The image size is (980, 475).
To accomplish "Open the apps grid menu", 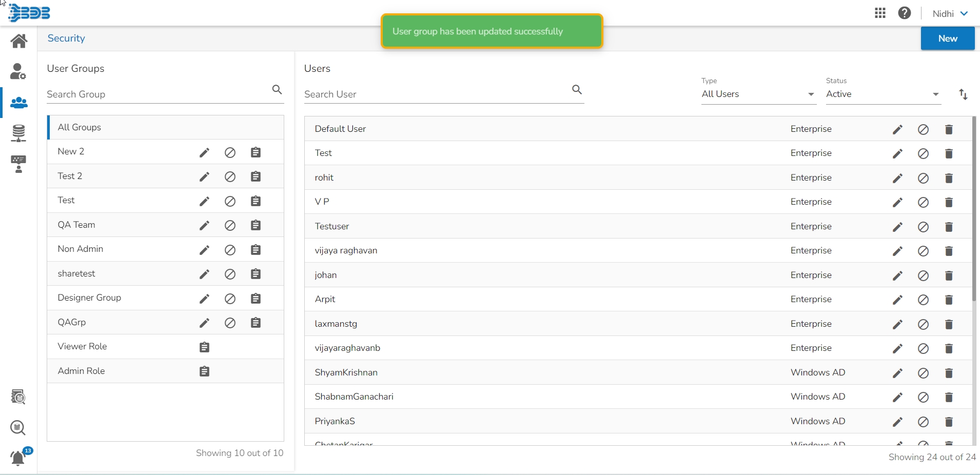I will pos(880,13).
